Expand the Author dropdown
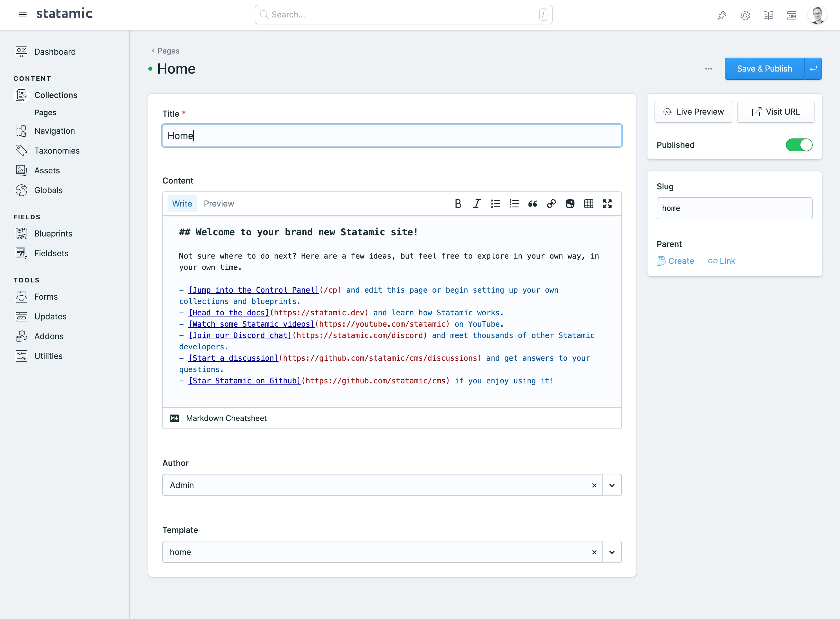 pyautogui.click(x=612, y=485)
